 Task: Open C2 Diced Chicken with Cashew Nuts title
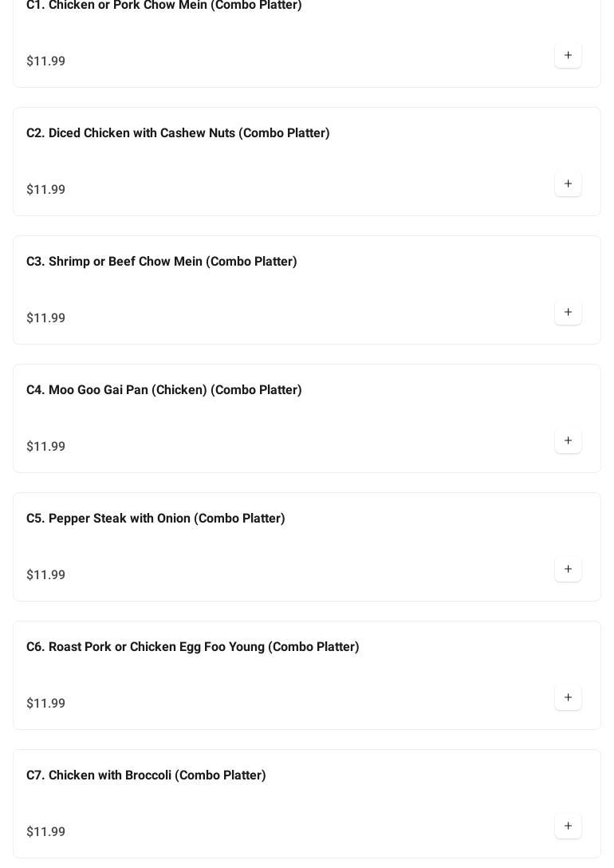point(178,133)
